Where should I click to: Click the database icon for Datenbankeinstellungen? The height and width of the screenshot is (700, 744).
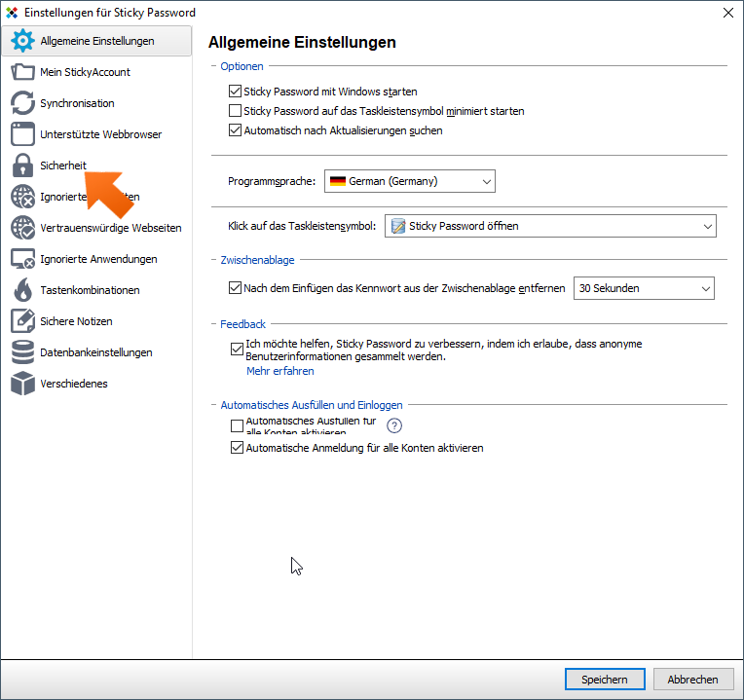click(x=22, y=352)
